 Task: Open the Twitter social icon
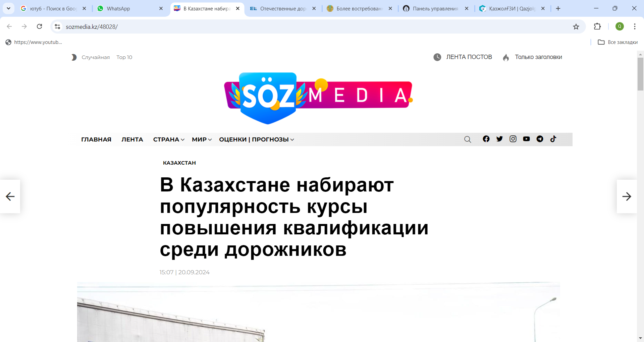tap(499, 139)
